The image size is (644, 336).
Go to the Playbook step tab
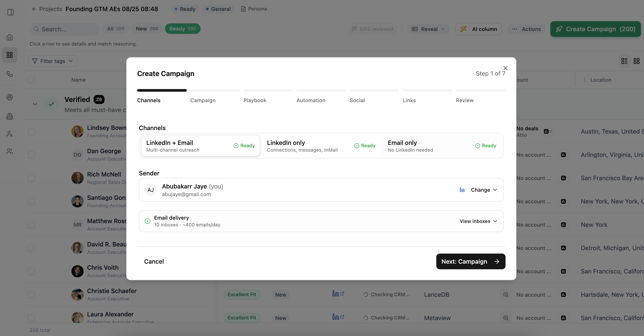tap(255, 100)
